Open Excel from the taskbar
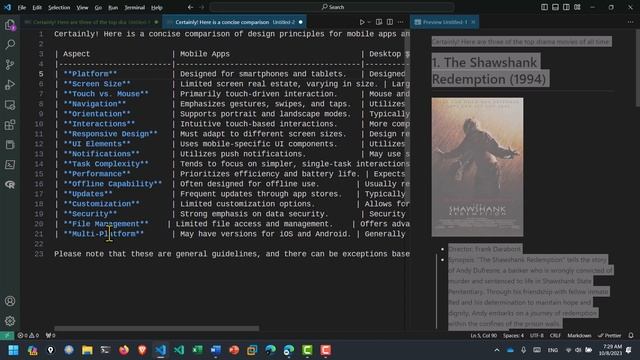 (197, 350)
